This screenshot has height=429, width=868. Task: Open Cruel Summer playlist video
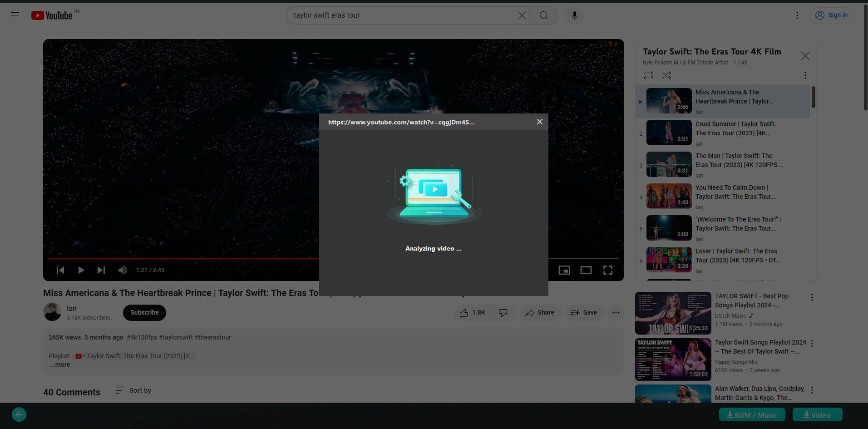pos(723,133)
